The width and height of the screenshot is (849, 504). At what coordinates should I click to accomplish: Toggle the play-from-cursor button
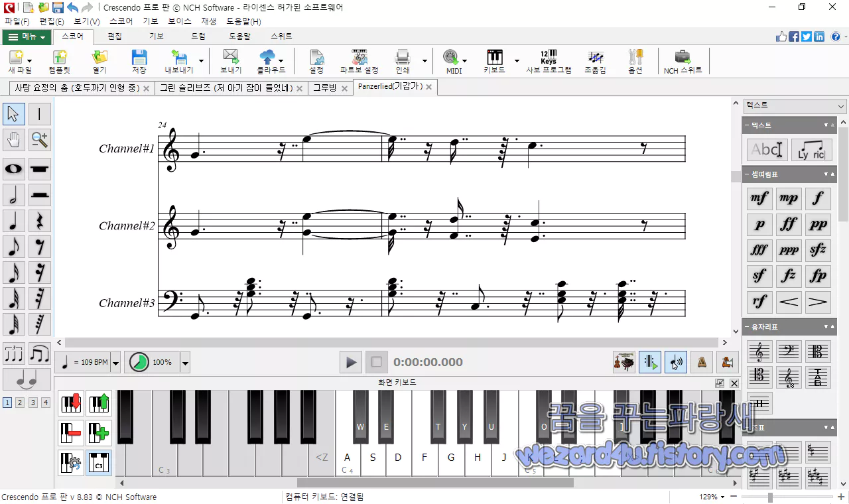tap(650, 362)
